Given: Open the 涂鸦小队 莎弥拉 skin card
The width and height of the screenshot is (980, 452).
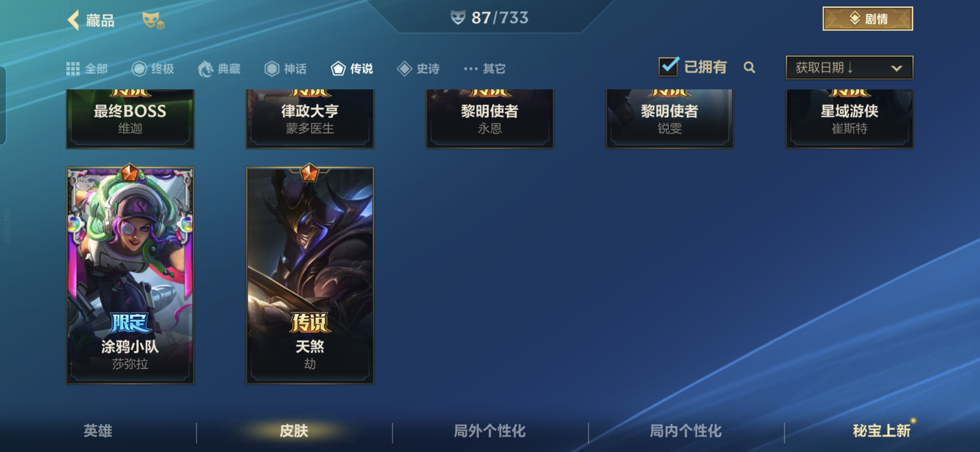Looking at the screenshot, I should point(130,275).
